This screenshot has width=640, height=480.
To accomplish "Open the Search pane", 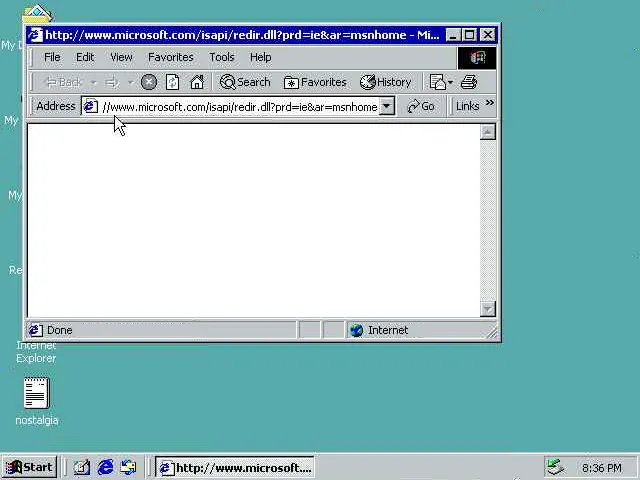I will (x=245, y=82).
